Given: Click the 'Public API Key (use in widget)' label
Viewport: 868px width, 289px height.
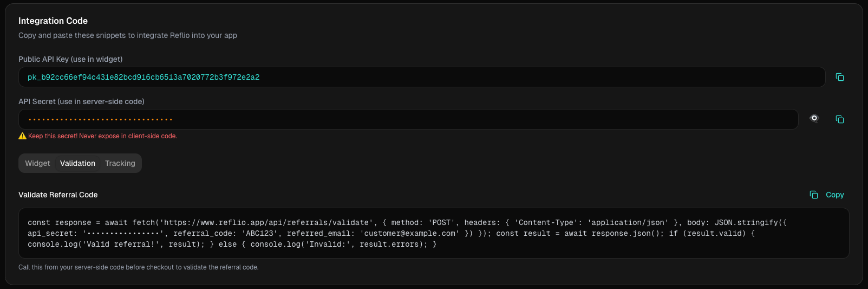Looking at the screenshot, I should tap(70, 59).
